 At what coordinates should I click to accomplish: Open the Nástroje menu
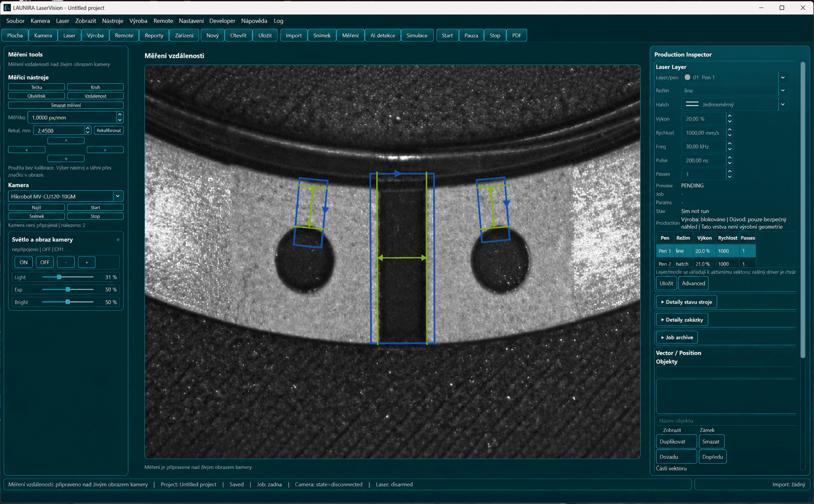112,21
